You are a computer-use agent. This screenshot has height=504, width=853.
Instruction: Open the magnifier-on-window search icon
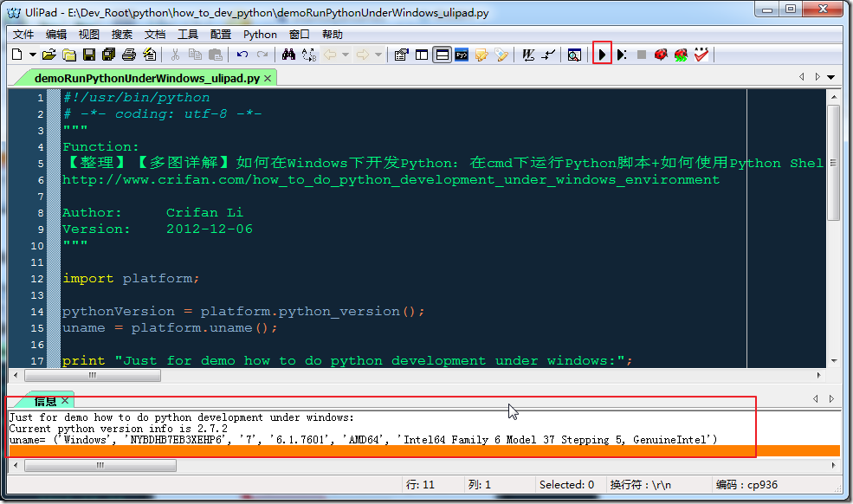[574, 55]
